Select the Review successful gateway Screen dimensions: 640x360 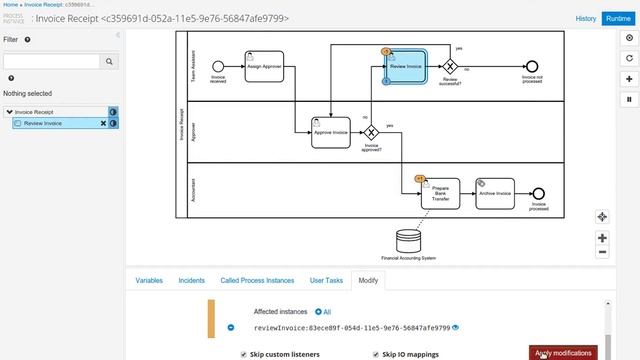pos(450,66)
